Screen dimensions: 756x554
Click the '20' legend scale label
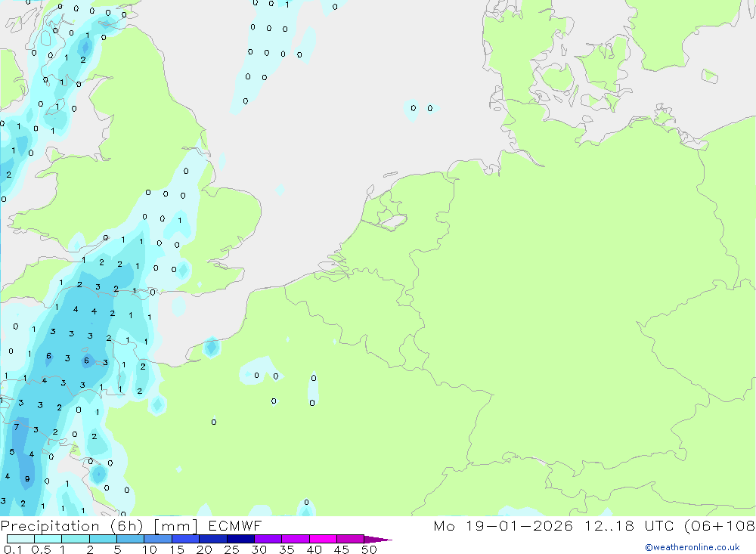coord(204,549)
